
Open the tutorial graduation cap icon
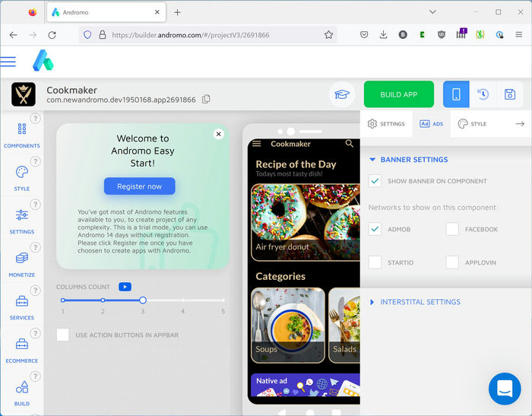click(342, 94)
